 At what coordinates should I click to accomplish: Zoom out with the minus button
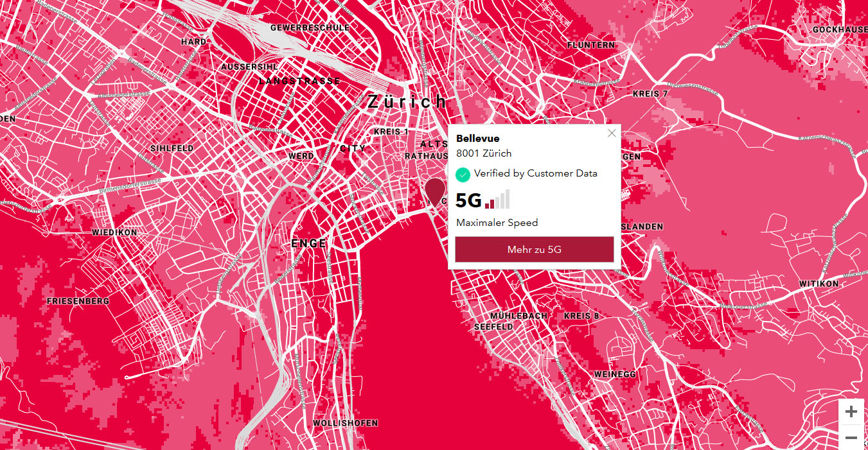851,438
